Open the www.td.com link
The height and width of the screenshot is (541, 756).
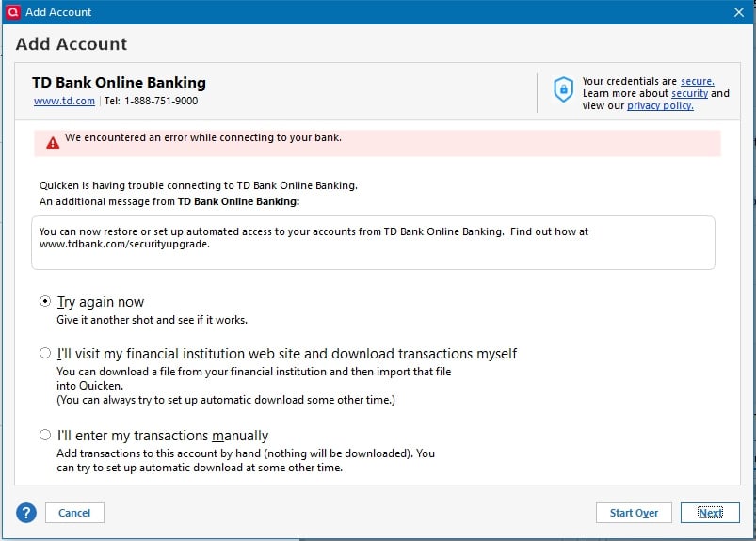click(x=64, y=101)
